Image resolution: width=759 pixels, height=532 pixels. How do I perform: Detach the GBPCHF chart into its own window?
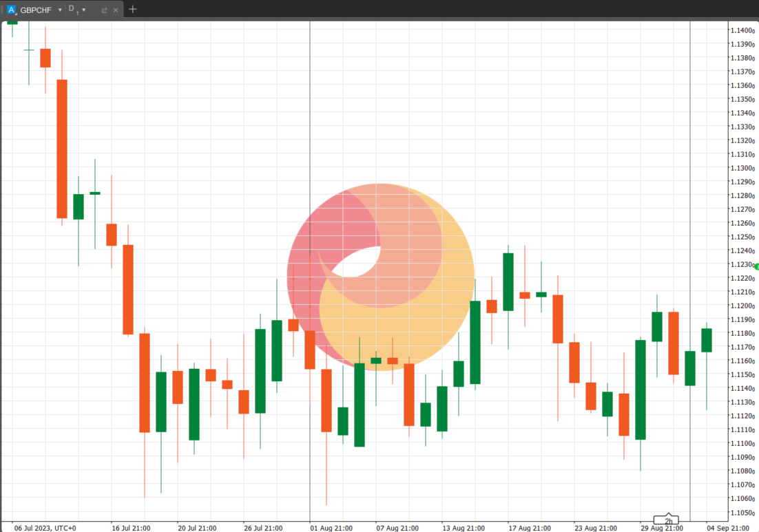coord(104,10)
